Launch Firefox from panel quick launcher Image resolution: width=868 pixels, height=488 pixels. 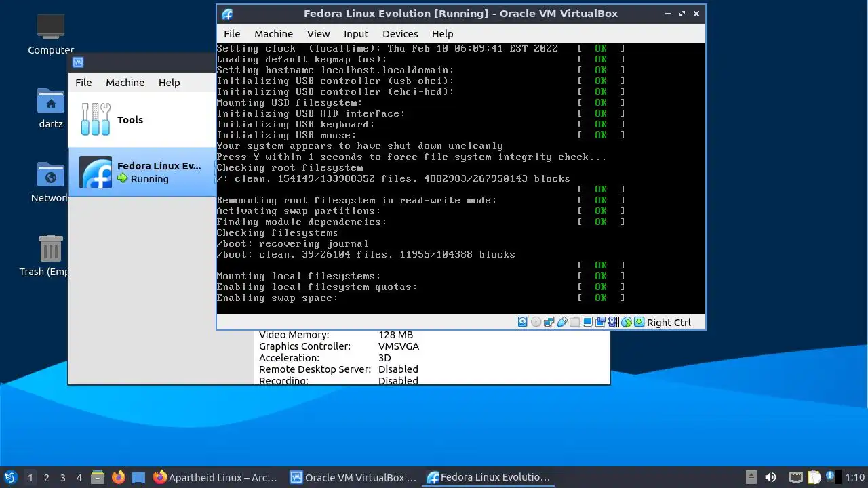(x=118, y=477)
